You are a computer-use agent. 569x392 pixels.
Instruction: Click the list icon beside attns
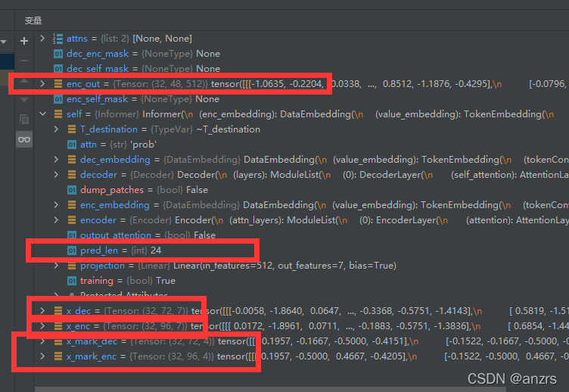click(58, 39)
